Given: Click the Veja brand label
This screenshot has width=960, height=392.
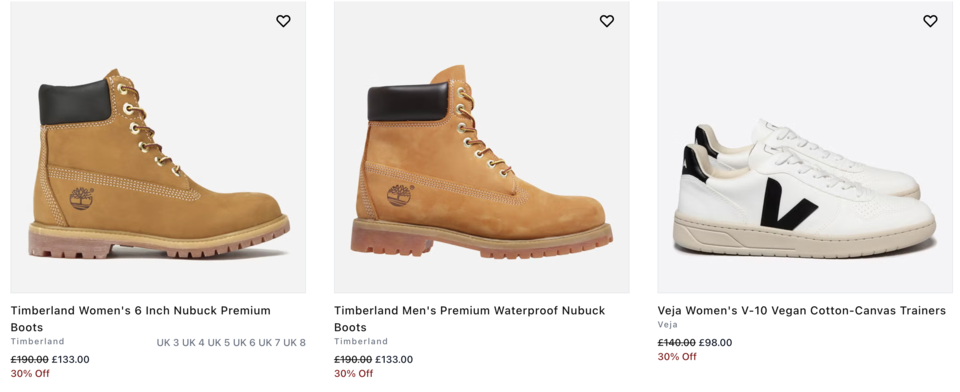Looking at the screenshot, I should (x=667, y=325).
